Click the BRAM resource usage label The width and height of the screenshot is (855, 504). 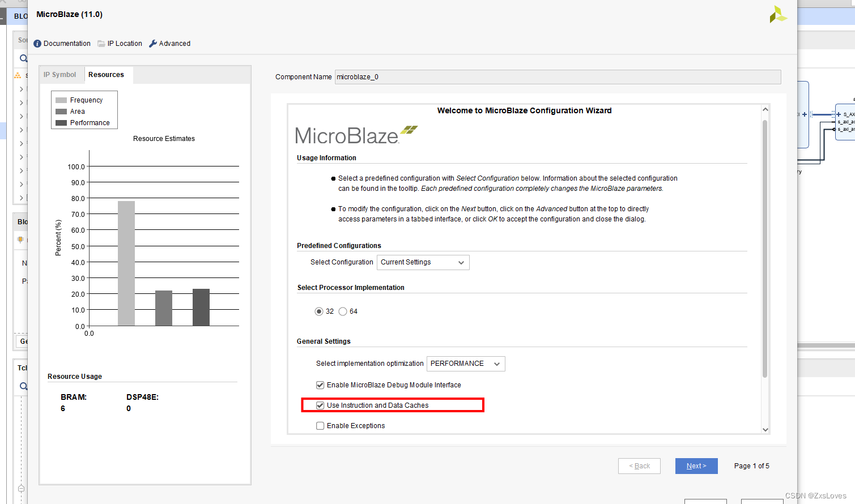coord(74,397)
